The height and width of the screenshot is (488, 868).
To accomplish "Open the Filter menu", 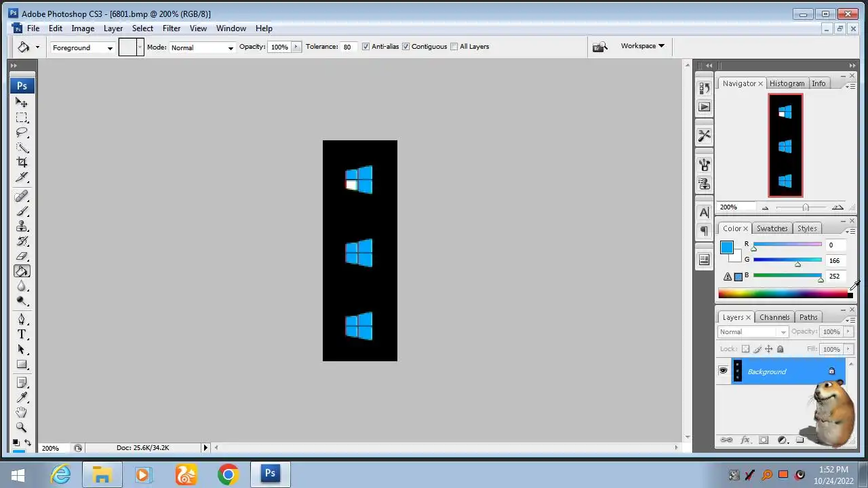I will tap(172, 28).
